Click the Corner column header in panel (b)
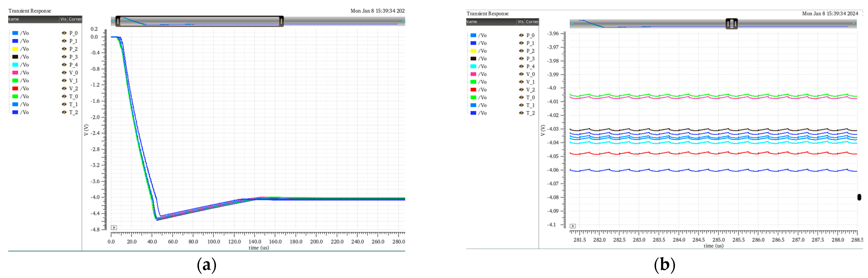This screenshot has height=278, width=868. pyautogui.click(x=532, y=22)
